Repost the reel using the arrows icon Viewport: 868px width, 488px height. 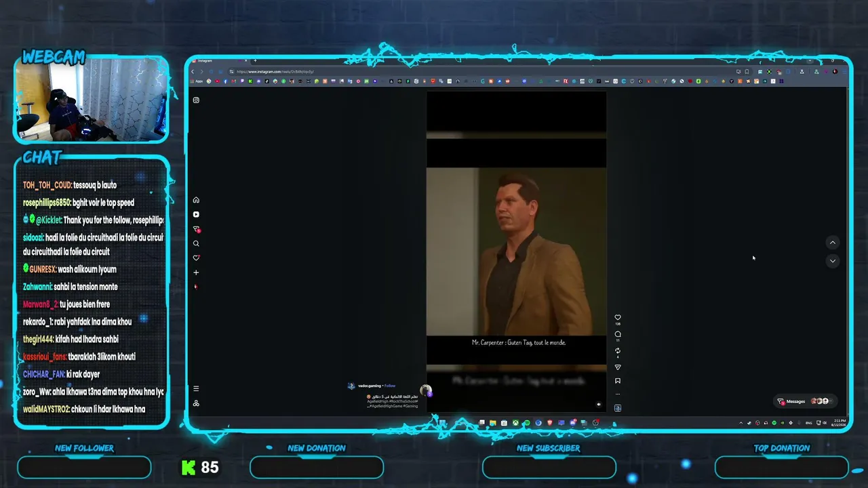point(618,351)
